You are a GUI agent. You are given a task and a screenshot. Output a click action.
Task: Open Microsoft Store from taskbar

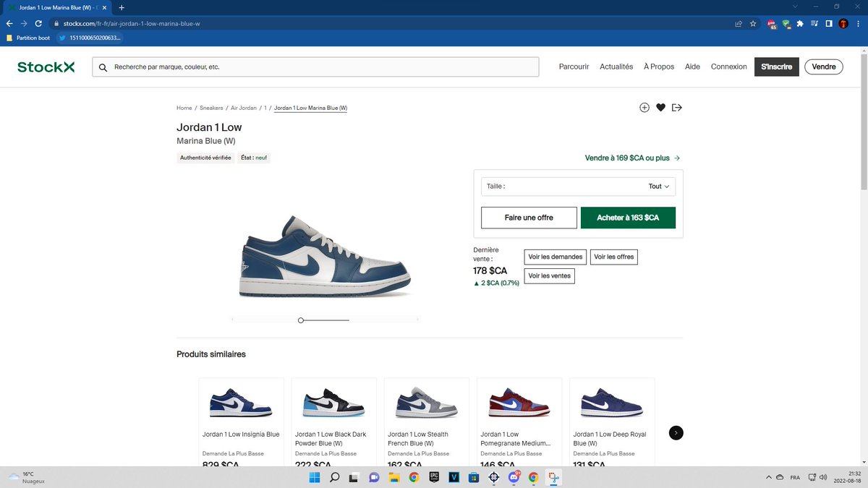coord(474,477)
